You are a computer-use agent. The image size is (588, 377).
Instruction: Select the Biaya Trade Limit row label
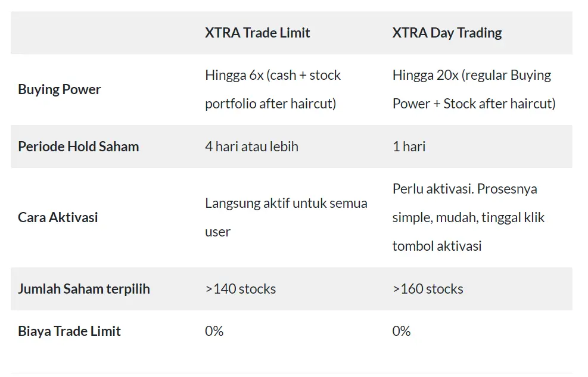point(69,331)
